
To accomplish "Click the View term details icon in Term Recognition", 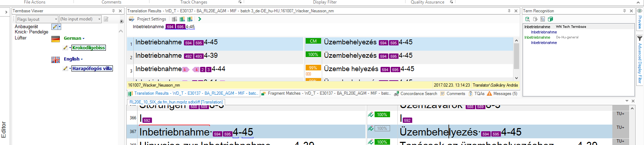I will point(527,19).
